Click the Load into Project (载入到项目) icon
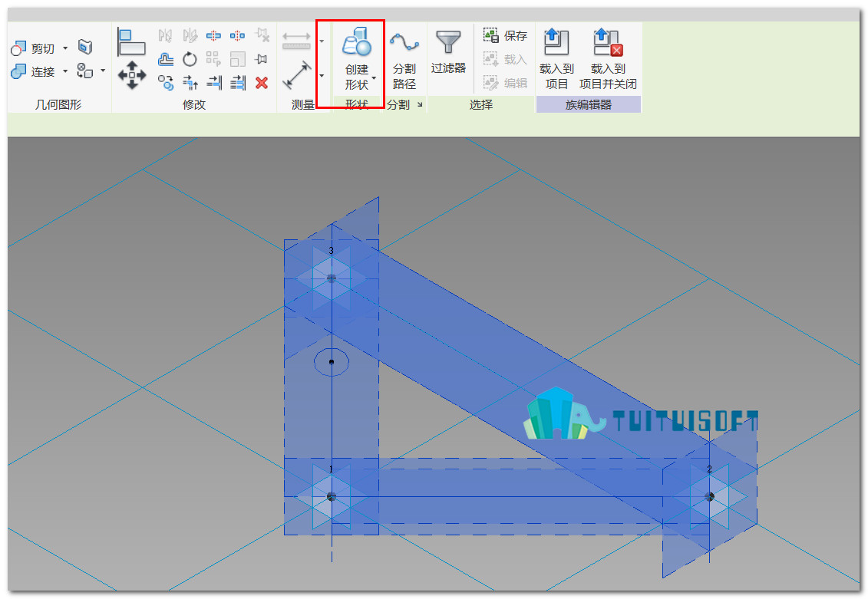The image size is (868, 599). [x=556, y=58]
